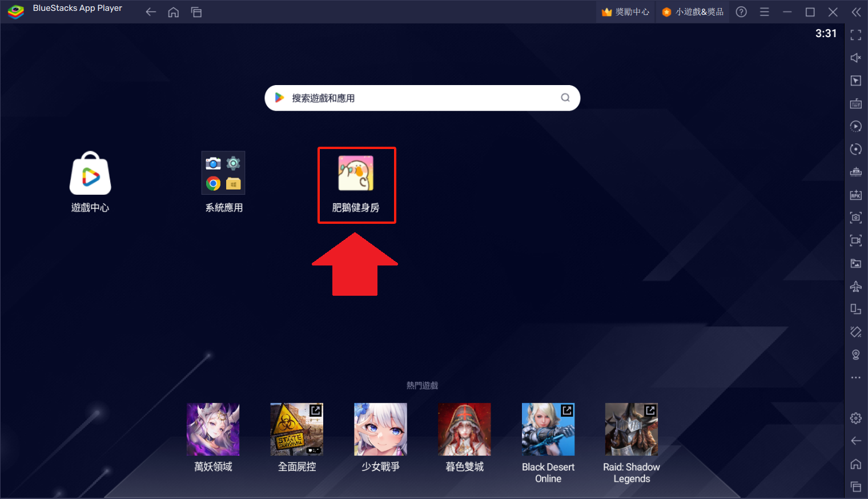Viewport: 868px width, 499px height.
Task: Go back using the title bar arrow
Action: pyautogui.click(x=151, y=12)
